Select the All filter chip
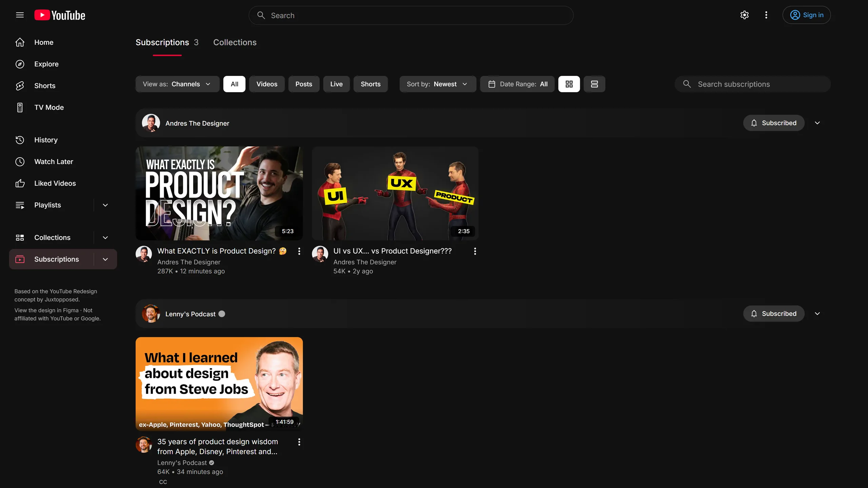Screen dimensions: 868x488 [x=234, y=84]
